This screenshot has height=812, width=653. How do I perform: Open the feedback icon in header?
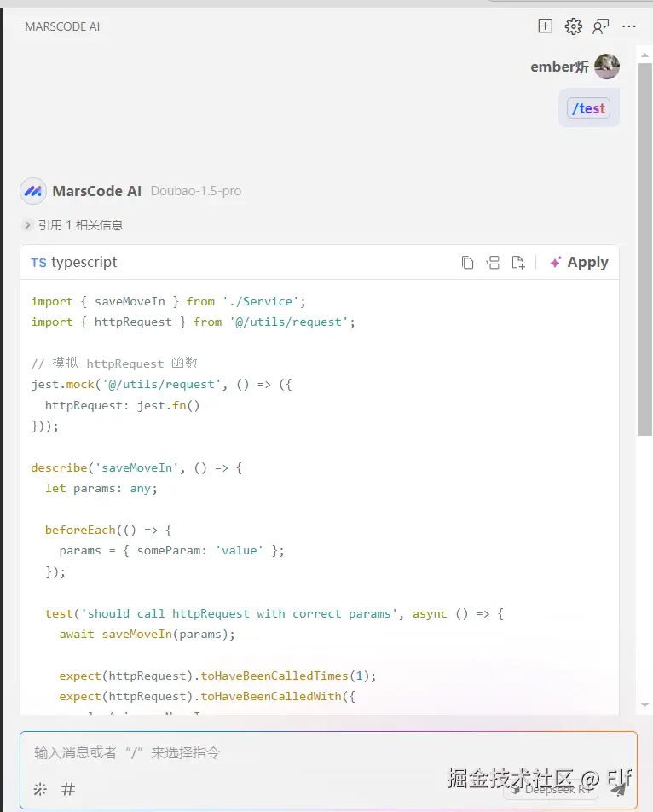click(601, 26)
